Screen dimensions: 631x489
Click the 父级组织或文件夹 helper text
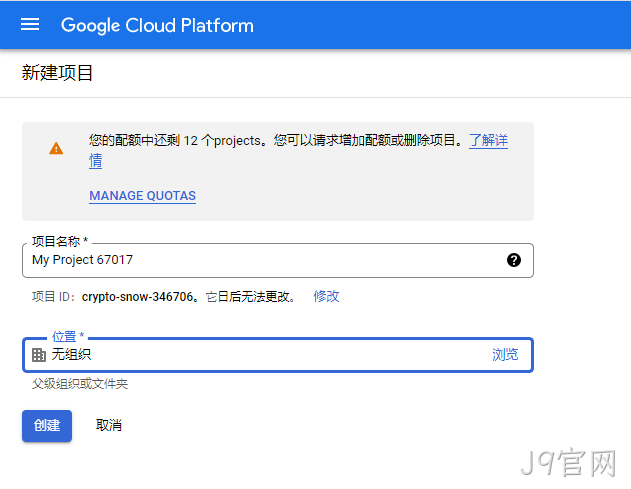pyautogui.click(x=80, y=384)
